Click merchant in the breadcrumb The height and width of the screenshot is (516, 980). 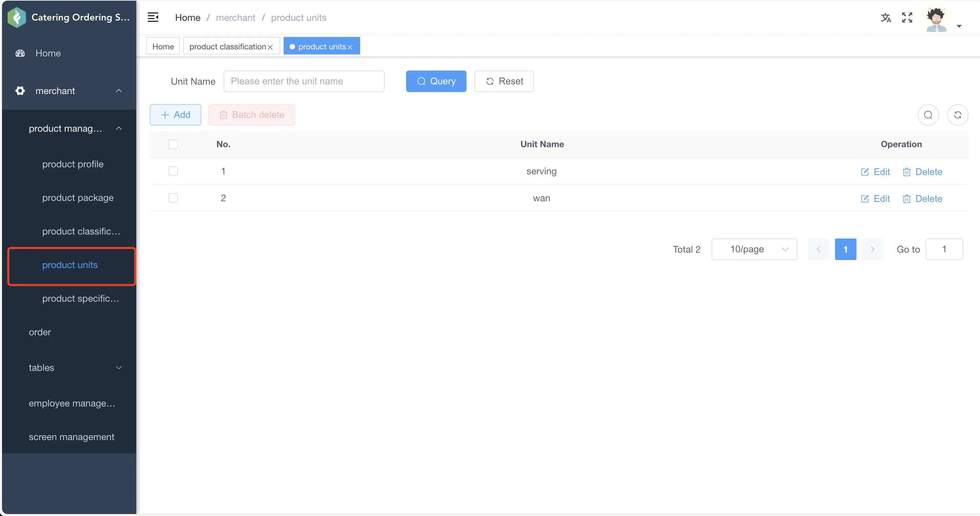(236, 18)
